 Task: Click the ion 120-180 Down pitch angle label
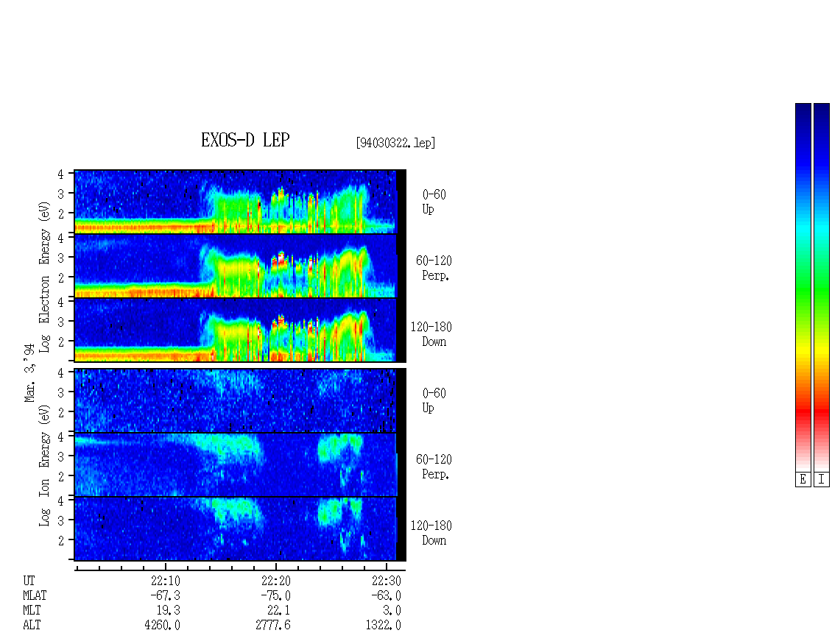[431, 533]
